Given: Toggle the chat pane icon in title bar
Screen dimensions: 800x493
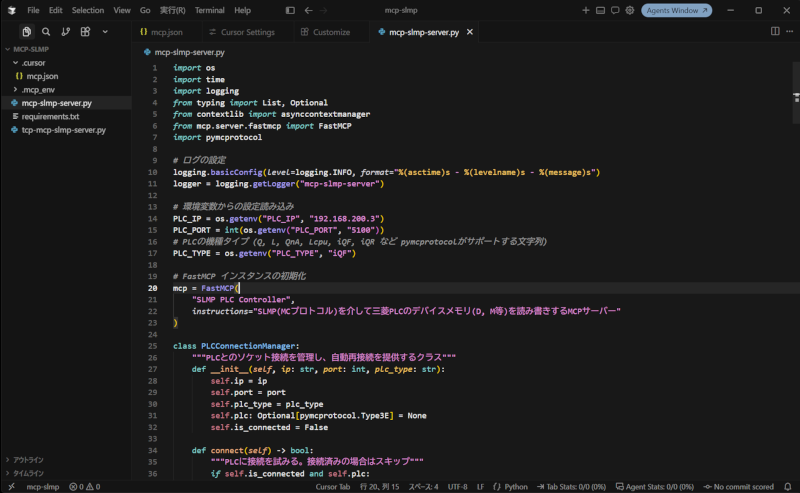Looking at the screenshot, I should pyautogui.click(x=615, y=10).
